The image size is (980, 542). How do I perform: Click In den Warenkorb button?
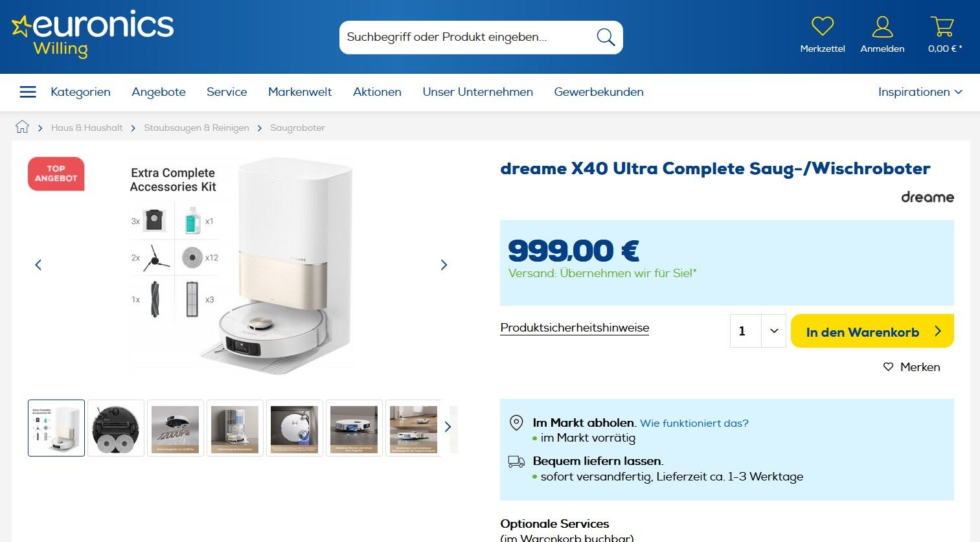872,331
